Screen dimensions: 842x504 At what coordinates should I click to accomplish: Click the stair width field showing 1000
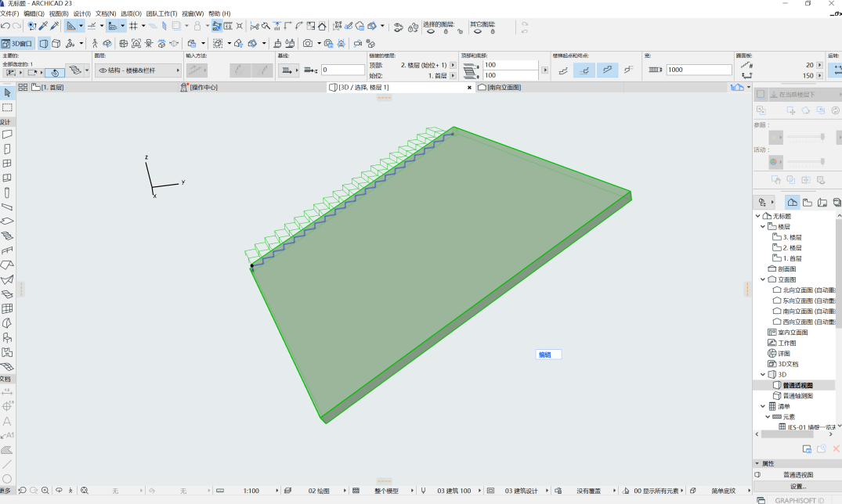(699, 70)
